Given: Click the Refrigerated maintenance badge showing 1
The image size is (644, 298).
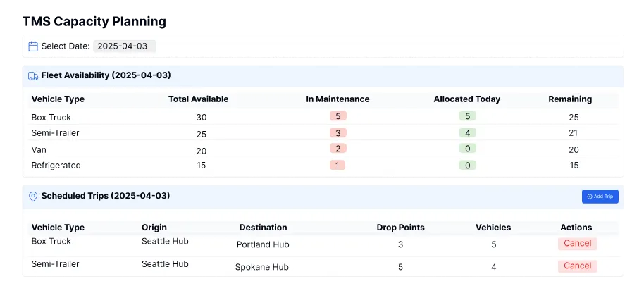Looking at the screenshot, I should [338, 165].
